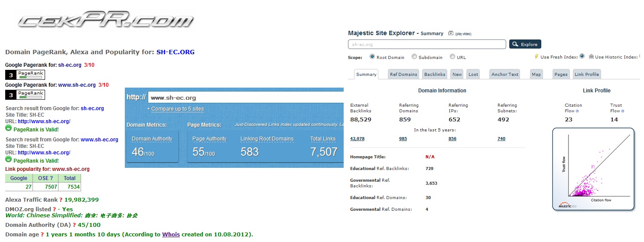Select the Root Domain scope

[x=372, y=57]
